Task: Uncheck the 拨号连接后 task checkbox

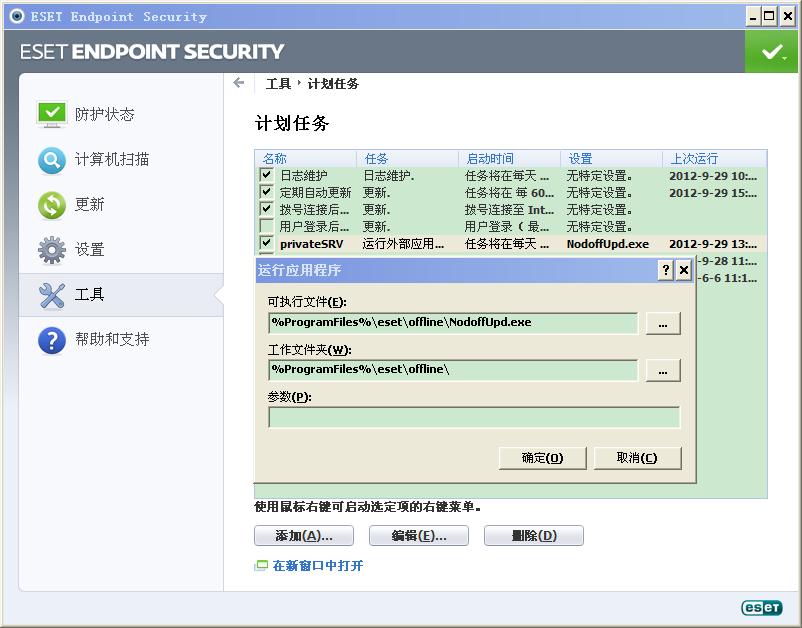Action: [266, 209]
